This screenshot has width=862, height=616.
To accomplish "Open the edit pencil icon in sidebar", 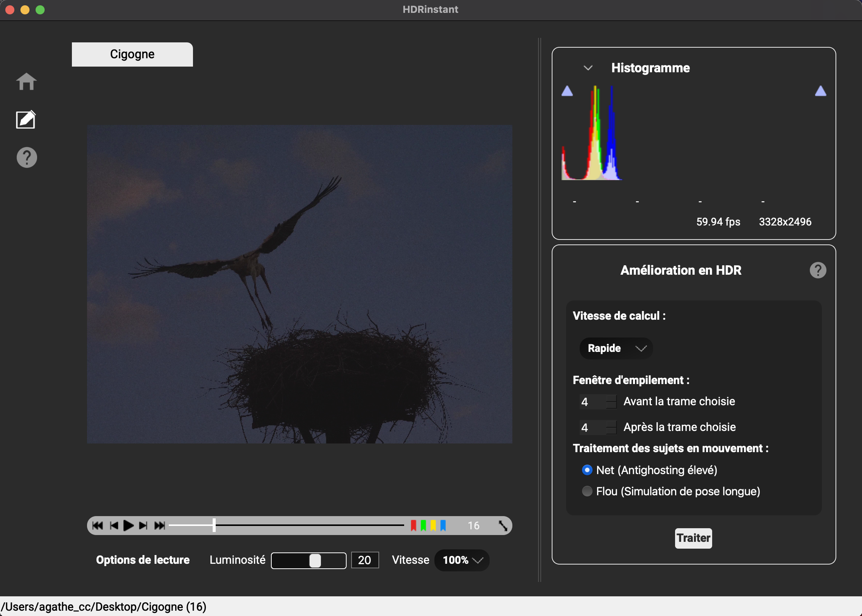I will [x=26, y=120].
